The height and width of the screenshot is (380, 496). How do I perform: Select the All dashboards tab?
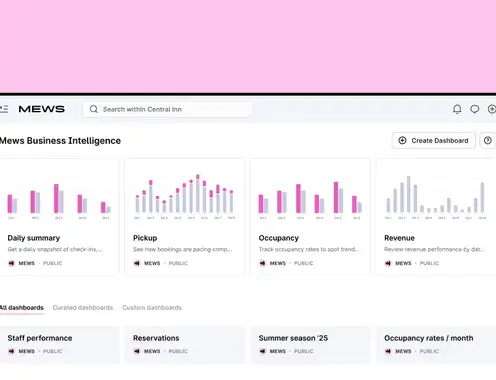coord(22,308)
